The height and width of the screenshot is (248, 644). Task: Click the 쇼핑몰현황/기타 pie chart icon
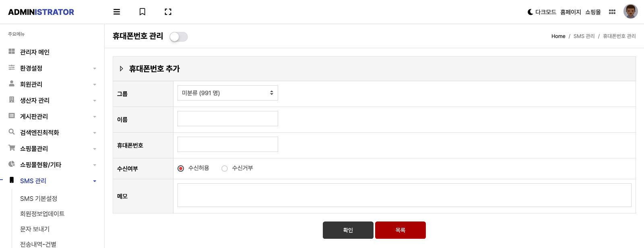click(12, 164)
